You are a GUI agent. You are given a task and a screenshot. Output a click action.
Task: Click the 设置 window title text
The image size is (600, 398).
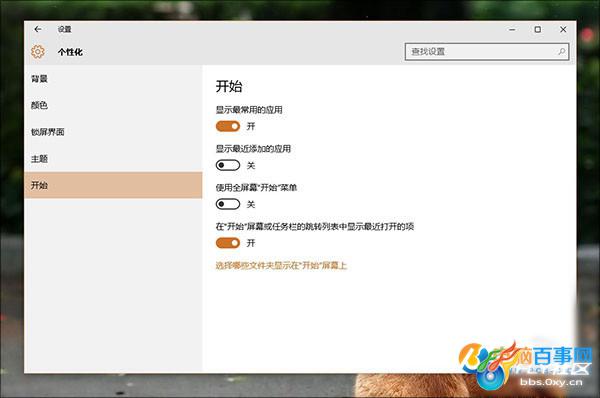click(64, 29)
